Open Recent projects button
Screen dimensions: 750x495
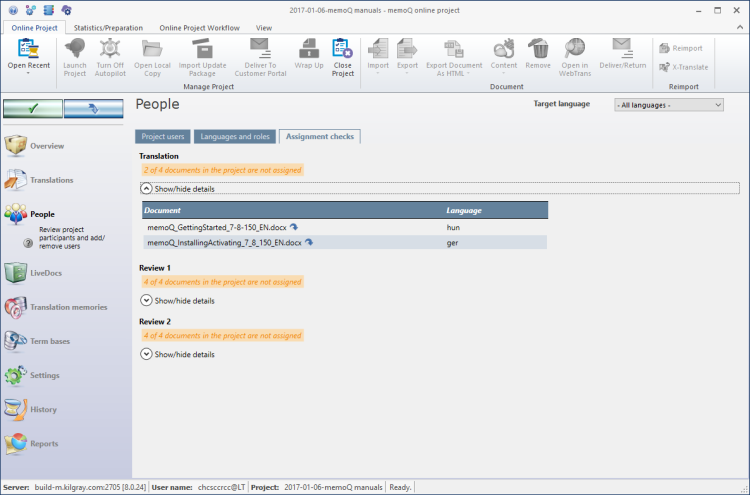click(x=28, y=57)
